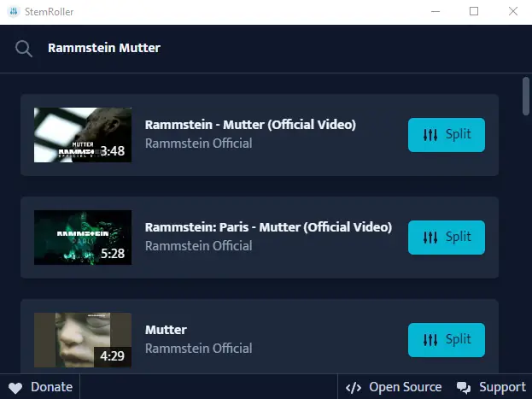Click the 5:28 duration label

point(113,253)
